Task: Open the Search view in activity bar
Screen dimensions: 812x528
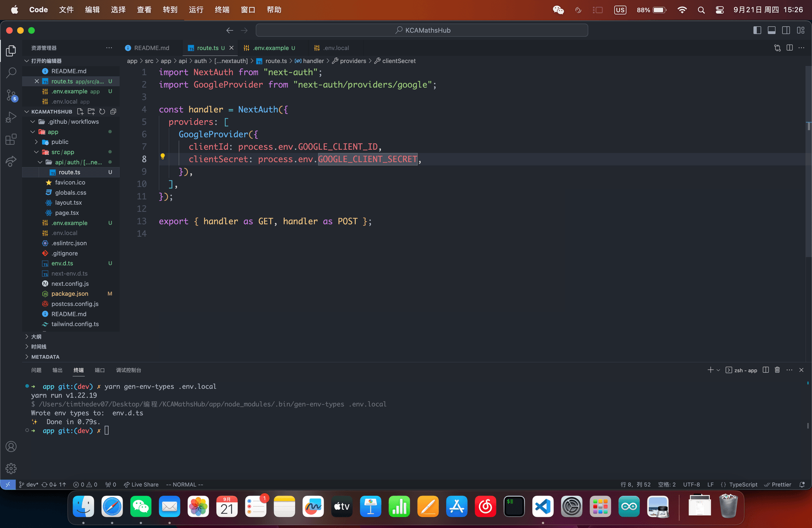Action: pyautogui.click(x=11, y=73)
